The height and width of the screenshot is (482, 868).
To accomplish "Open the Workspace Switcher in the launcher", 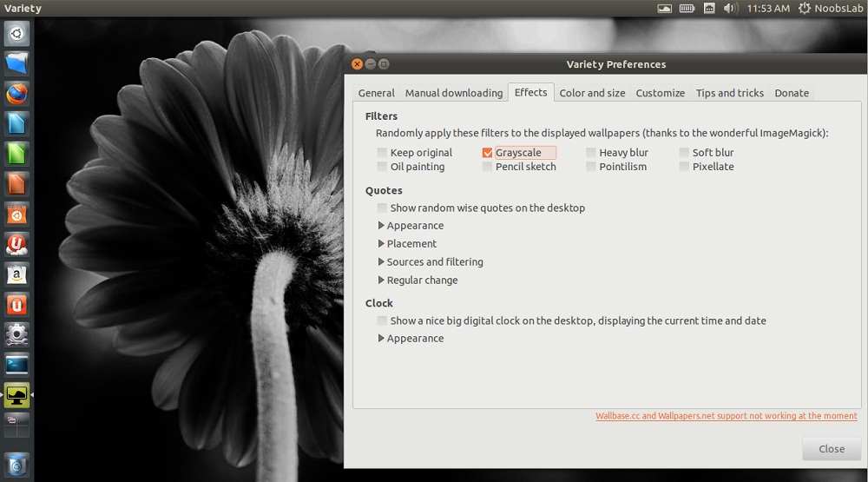I will (16, 425).
